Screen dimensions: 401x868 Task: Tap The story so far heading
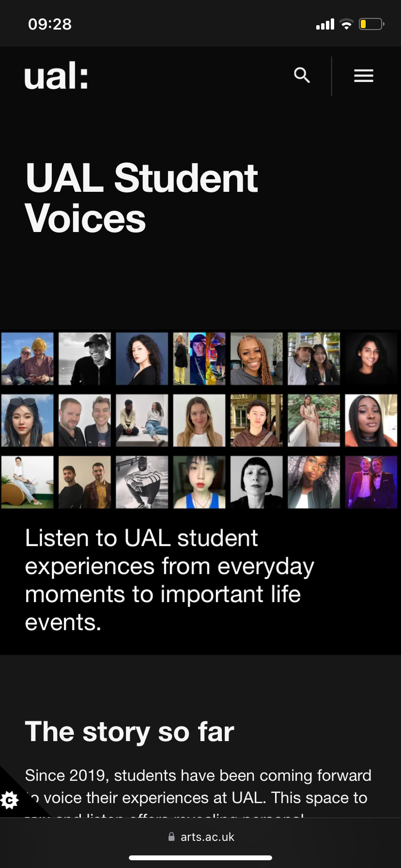click(130, 731)
